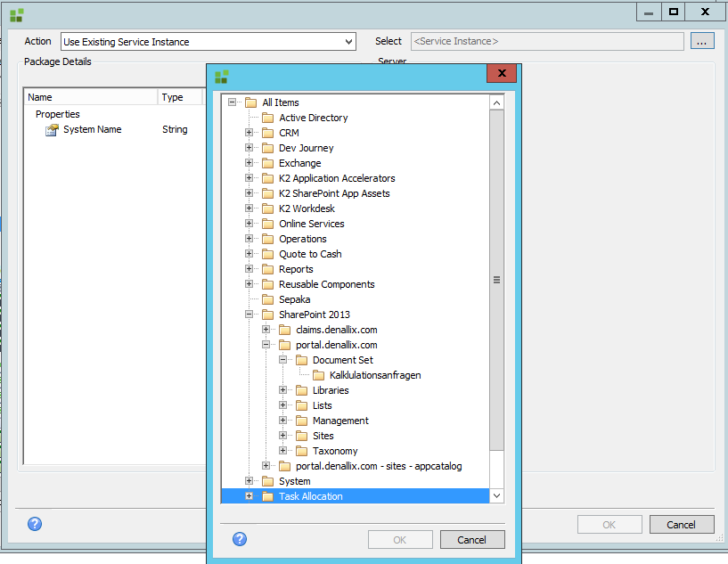Image resolution: width=728 pixels, height=564 pixels.
Task: Click OK in the folder browser dialog
Action: coord(400,540)
